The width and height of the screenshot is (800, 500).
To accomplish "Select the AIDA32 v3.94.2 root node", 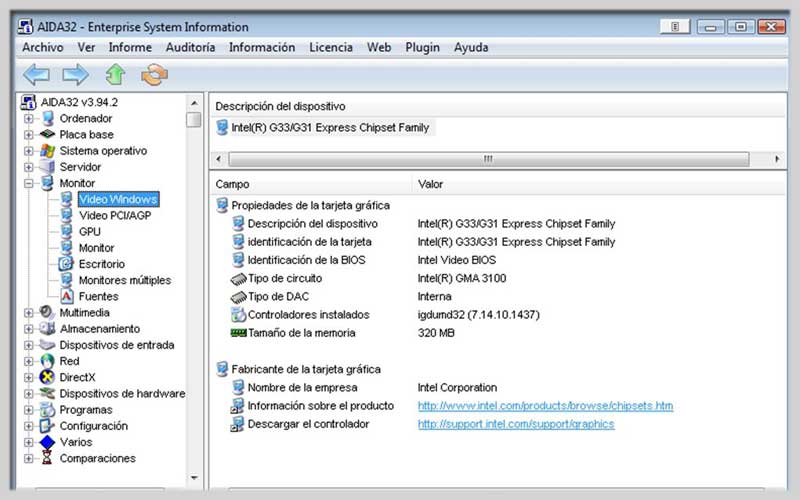I will point(79,102).
